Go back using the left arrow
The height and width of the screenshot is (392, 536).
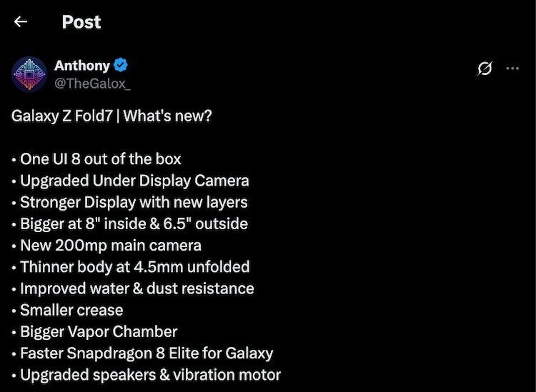point(20,21)
